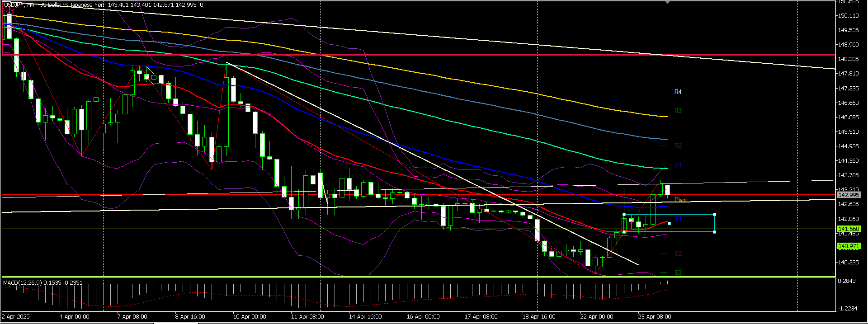Click the chart shift triangle marker at top

668,2
